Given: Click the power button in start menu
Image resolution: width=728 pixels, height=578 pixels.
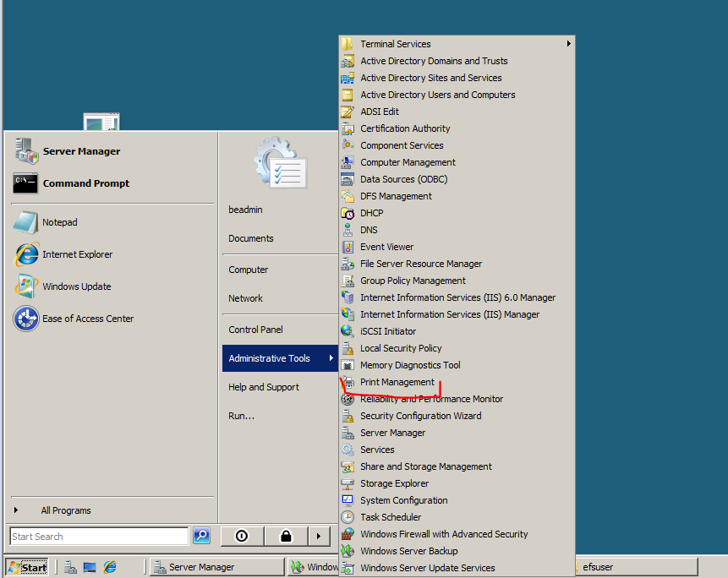Looking at the screenshot, I should 242,537.
